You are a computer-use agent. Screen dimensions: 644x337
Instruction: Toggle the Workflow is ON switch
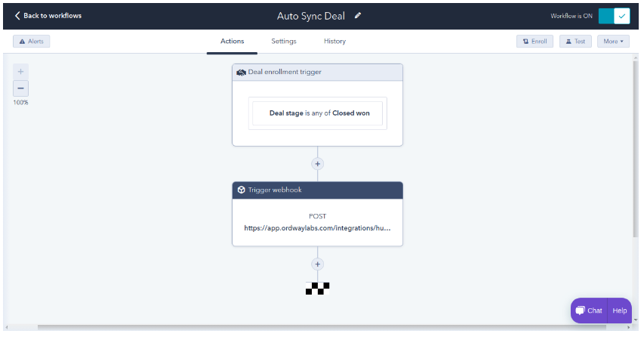[x=614, y=16]
